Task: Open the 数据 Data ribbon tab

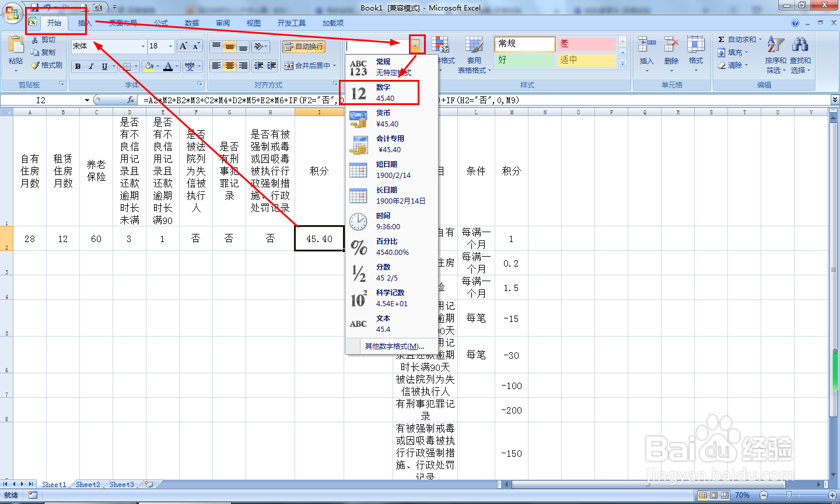Action: coord(192,23)
